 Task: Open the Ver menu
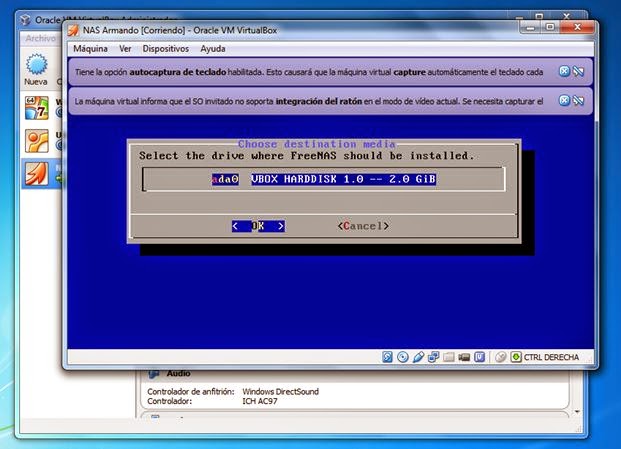click(125, 49)
